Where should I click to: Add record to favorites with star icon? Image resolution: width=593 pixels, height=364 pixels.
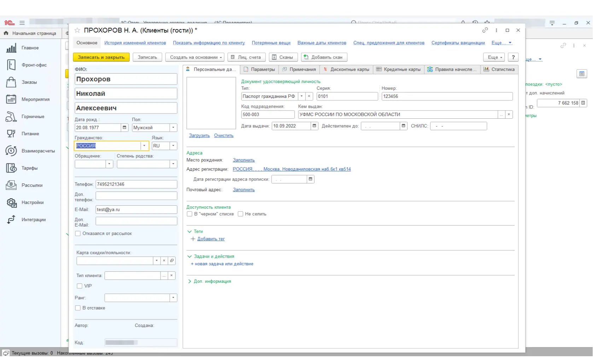[x=77, y=30]
